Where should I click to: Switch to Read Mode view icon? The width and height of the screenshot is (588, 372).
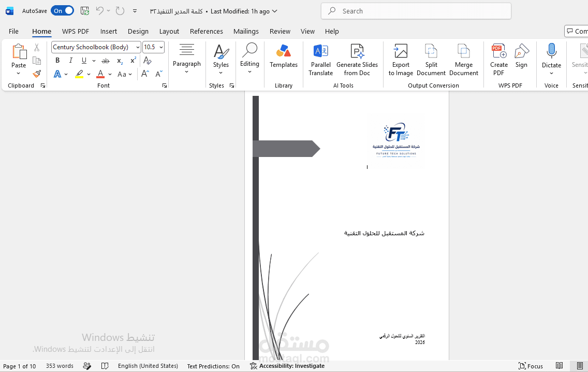tap(559, 366)
